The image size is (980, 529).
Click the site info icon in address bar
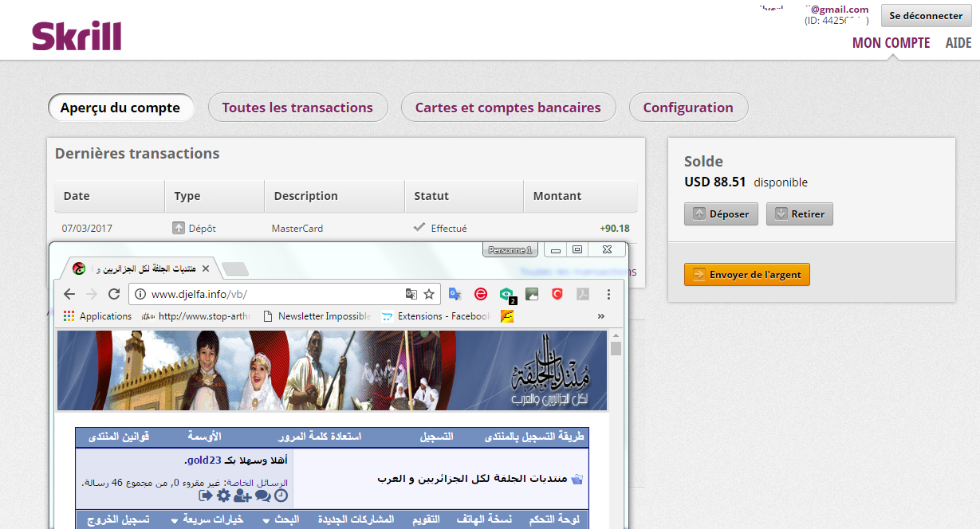[140, 294]
